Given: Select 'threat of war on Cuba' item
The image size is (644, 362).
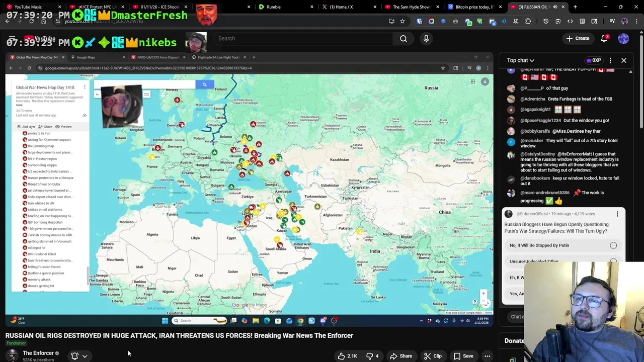Looking at the screenshot, I should click(44, 184).
